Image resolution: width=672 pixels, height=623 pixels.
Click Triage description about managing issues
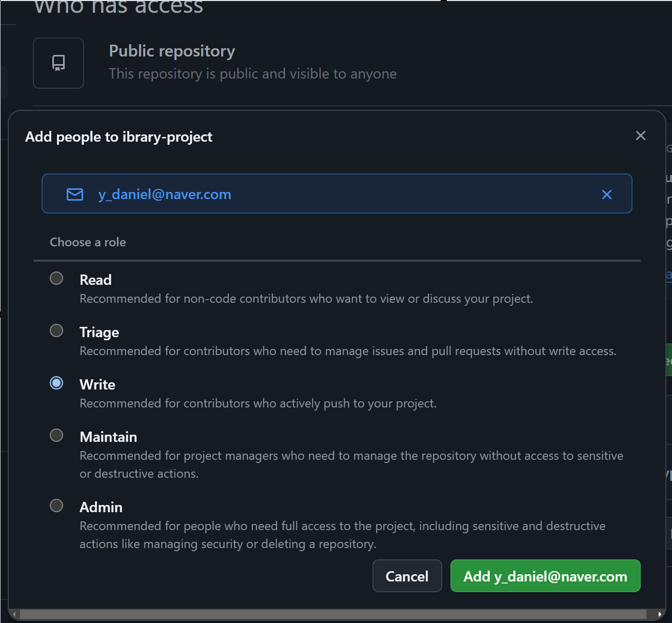[x=348, y=351]
